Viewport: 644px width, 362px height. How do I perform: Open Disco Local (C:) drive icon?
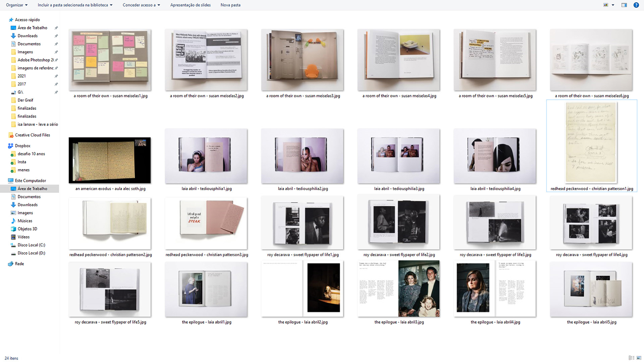pyautogui.click(x=13, y=245)
